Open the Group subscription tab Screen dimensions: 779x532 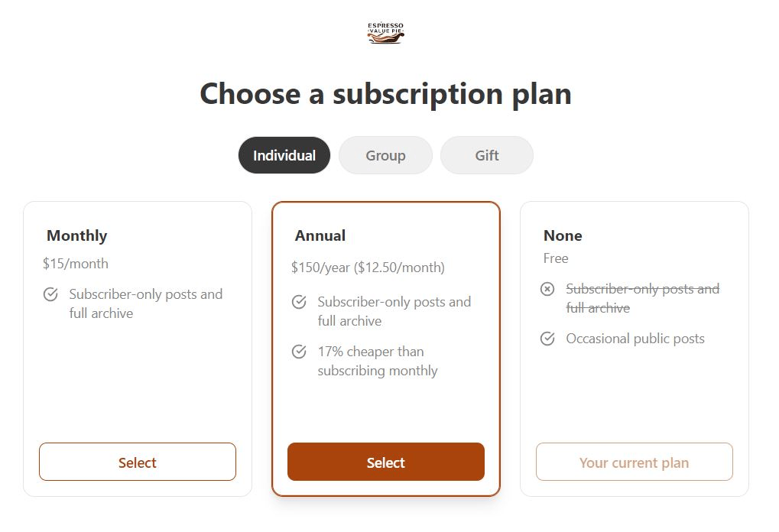[x=385, y=155]
